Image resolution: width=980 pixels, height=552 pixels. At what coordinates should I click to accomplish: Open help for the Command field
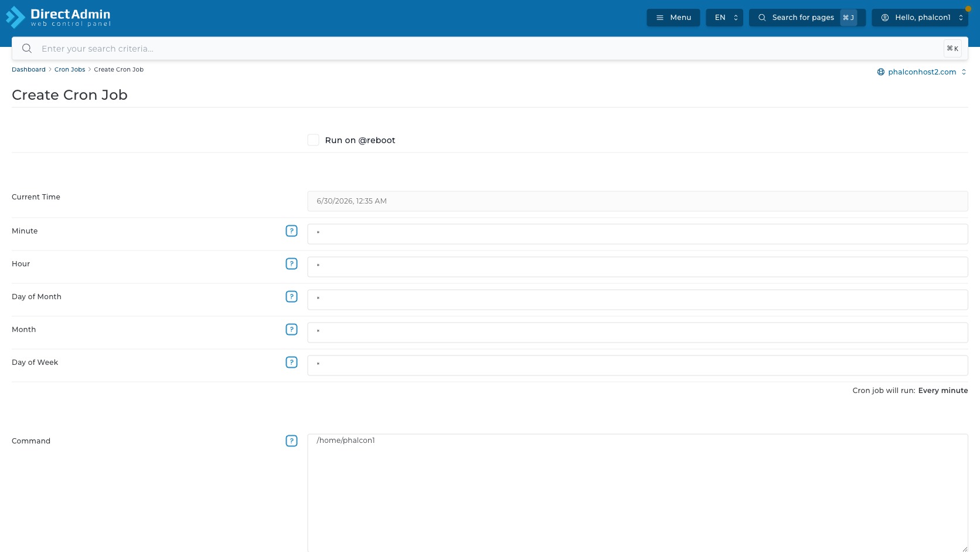coord(291,441)
